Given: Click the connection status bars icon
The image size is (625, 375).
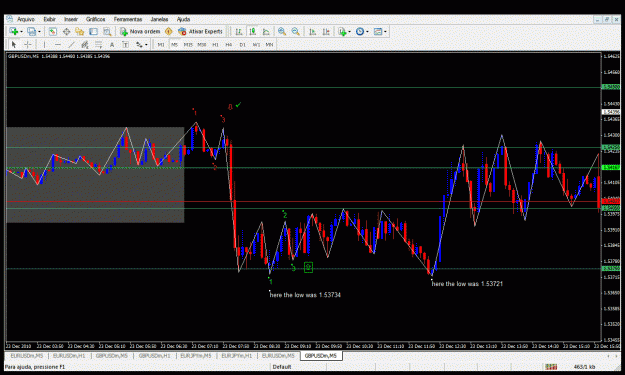Looking at the screenshot, I should point(551,367).
